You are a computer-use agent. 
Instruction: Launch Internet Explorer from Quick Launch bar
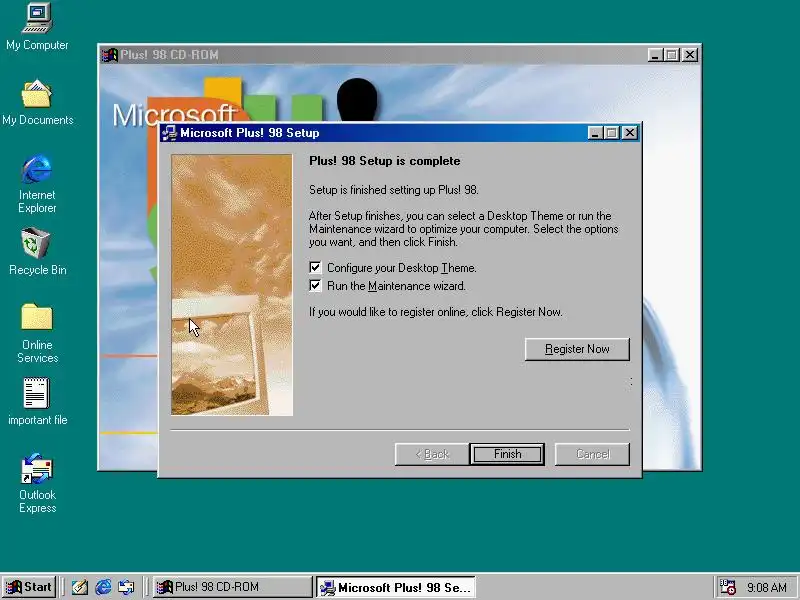(x=103, y=587)
